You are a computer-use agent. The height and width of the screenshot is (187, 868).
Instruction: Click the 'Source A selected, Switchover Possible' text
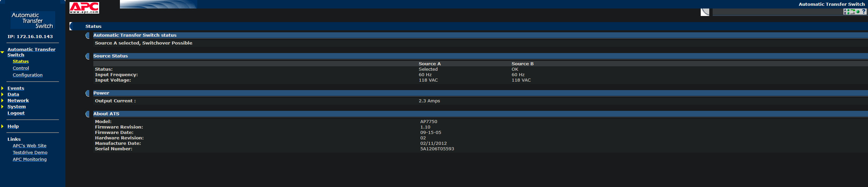pos(143,43)
